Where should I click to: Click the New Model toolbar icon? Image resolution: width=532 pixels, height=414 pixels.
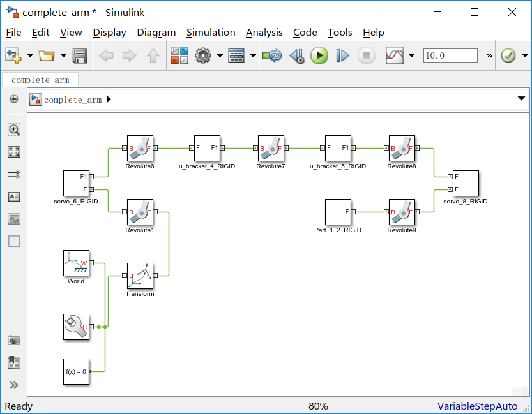point(13,55)
